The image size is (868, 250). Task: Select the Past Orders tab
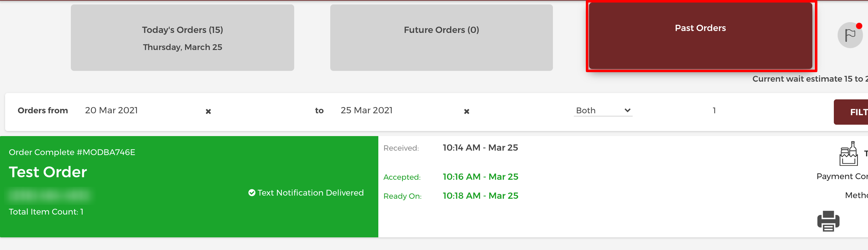click(x=700, y=36)
